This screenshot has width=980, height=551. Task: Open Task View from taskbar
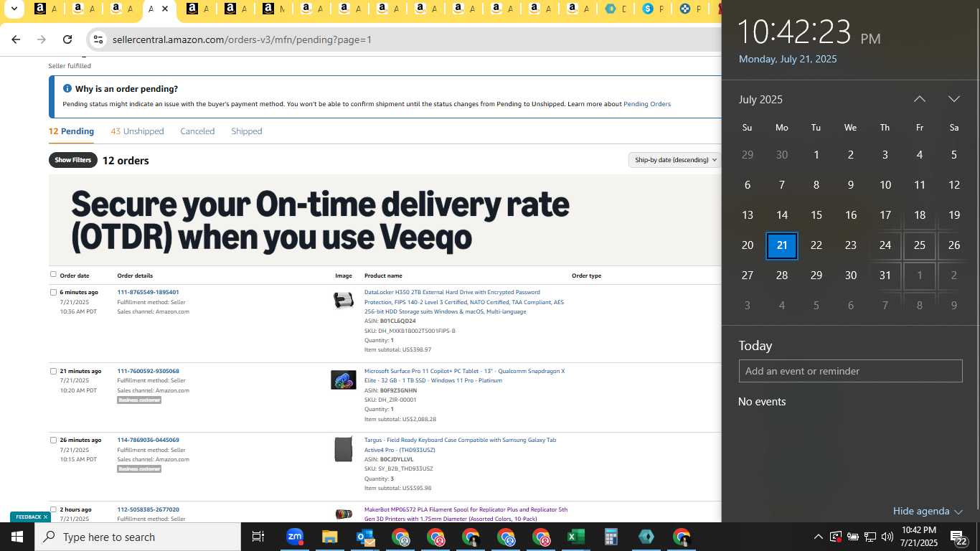pos(258,537)
